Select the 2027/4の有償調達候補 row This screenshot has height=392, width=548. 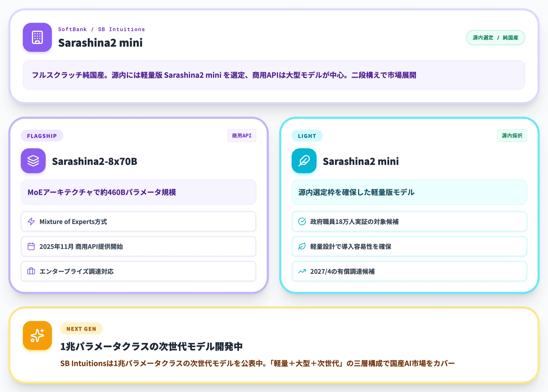409,271
